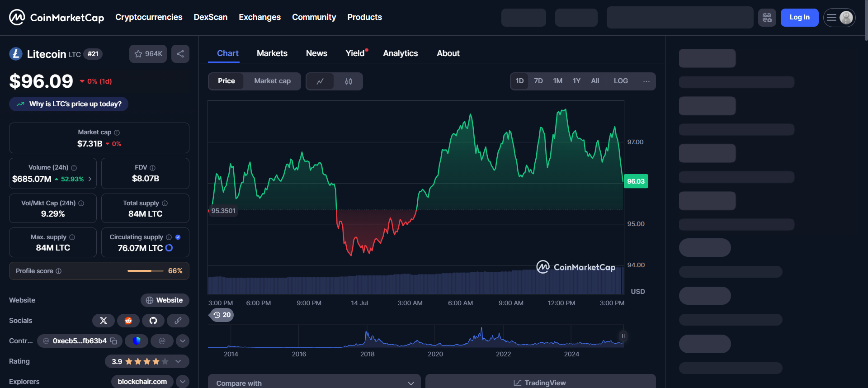Open Cryptocurrencies menu in header
Viewport: 868px width, 388px height.
pos(149,17)
